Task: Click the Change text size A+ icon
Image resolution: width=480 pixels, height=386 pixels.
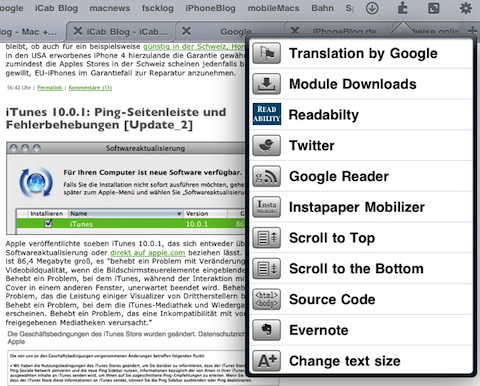Action: point(266,361)
